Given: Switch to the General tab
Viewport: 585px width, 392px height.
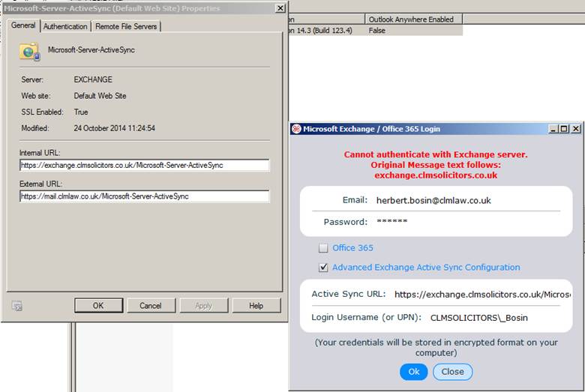Looking at the screenshot, I should (23, 25).
